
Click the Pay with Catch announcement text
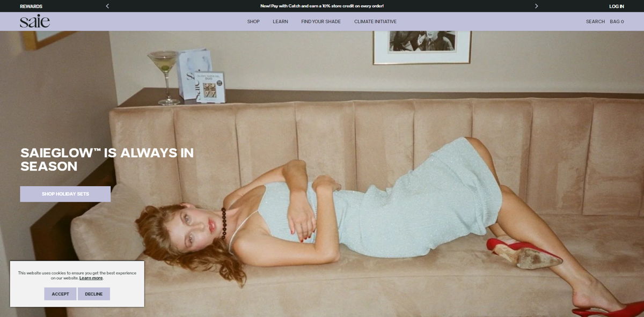(x=322, y=6)
